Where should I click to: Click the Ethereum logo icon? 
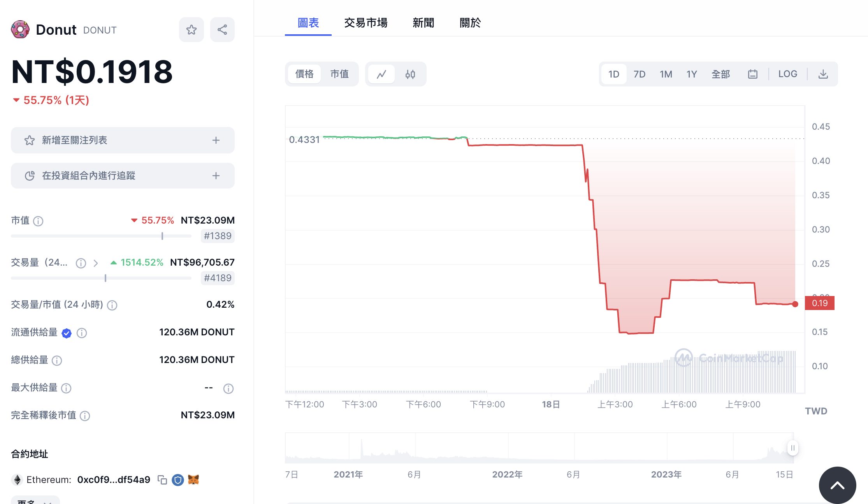click(17, 480)
